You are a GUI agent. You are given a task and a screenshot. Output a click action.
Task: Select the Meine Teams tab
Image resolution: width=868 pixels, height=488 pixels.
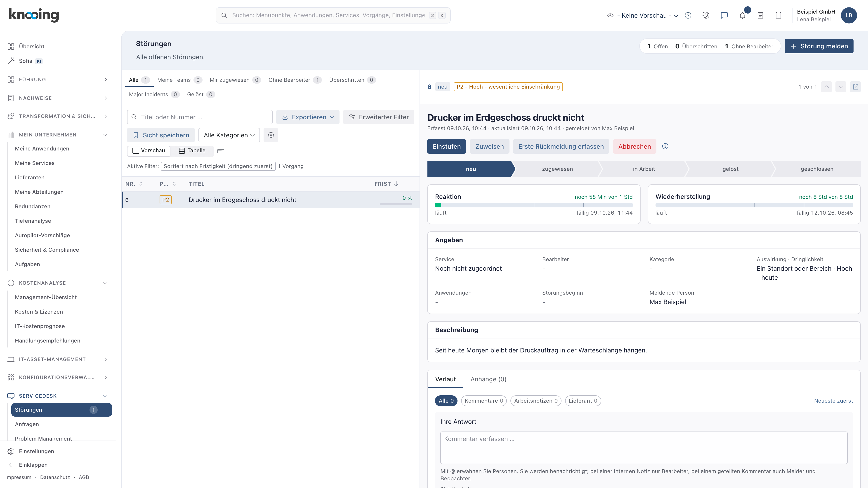(x=179, y=80)
